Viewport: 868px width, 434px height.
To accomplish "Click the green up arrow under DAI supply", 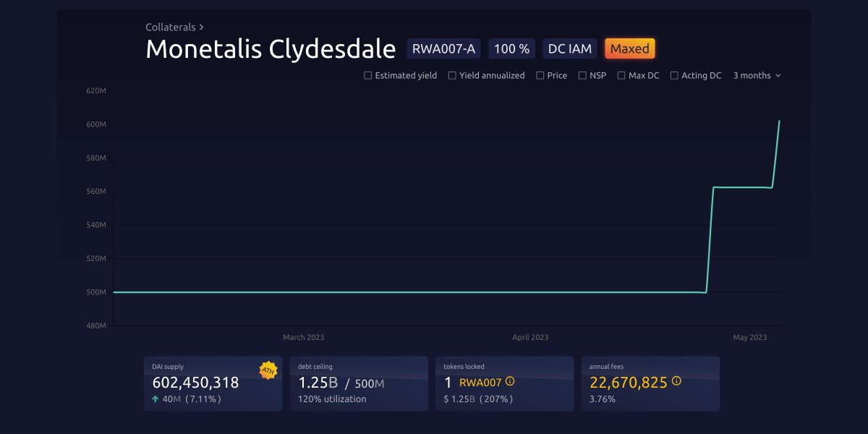I will click(x=156, y=399).
